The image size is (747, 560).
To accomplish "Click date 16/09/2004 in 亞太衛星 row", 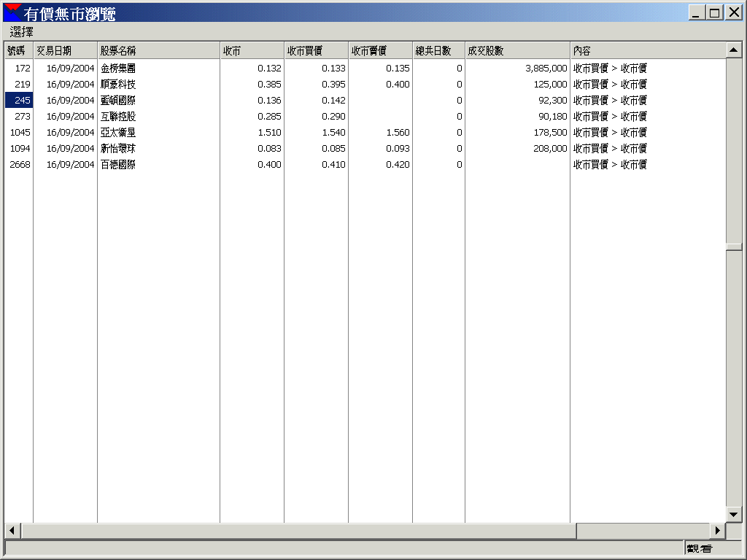I will [71, 133].
